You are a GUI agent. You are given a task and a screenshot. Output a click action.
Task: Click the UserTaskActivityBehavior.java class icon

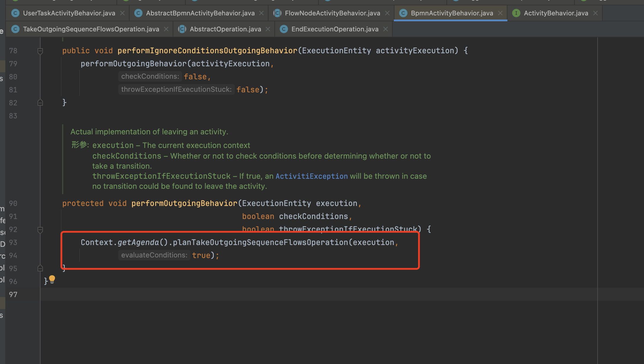15,13
